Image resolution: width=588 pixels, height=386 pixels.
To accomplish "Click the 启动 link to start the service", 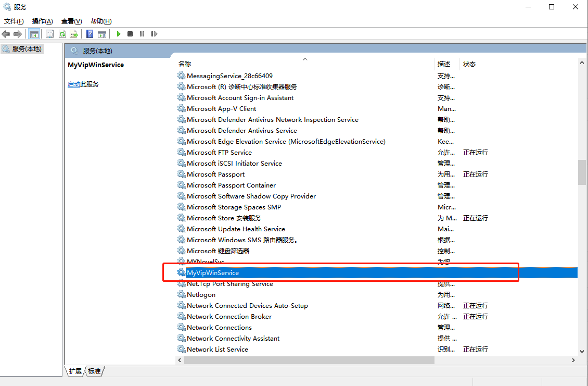I will pyautogui.click(x=74, y=84).
